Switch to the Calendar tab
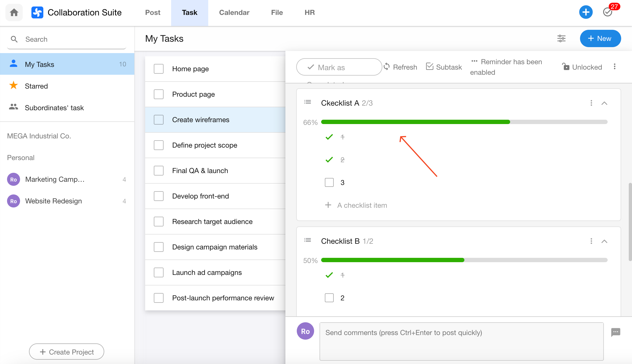The width and height of the screenshot is (632, 364). click(x=234, y=12)
